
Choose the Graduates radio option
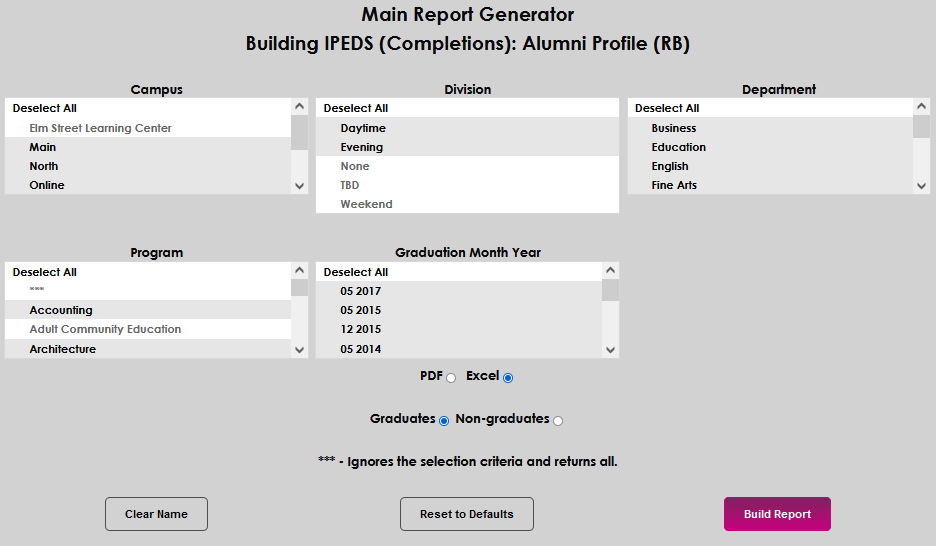[444, 421]
